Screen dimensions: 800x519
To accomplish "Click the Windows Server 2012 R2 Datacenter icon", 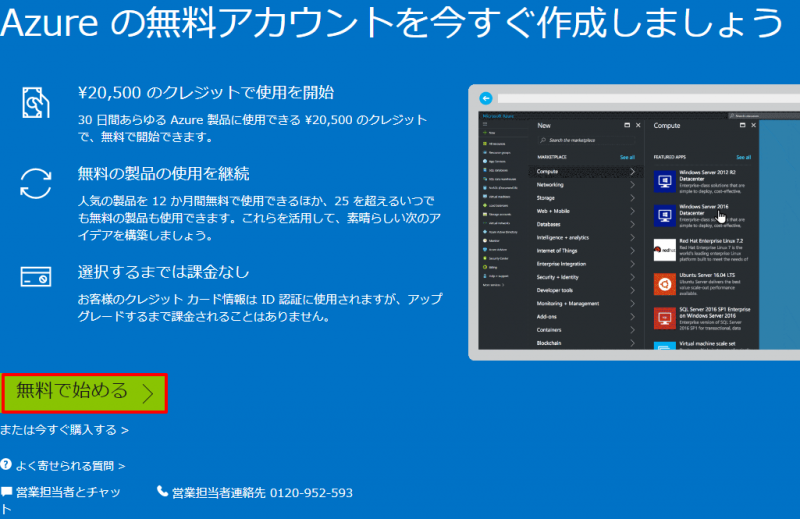I will point(665,181).
